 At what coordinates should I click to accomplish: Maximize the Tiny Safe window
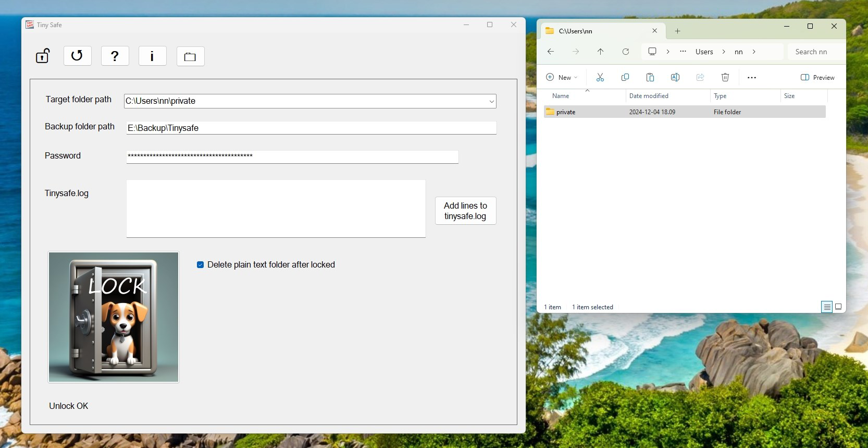[490, 25]
